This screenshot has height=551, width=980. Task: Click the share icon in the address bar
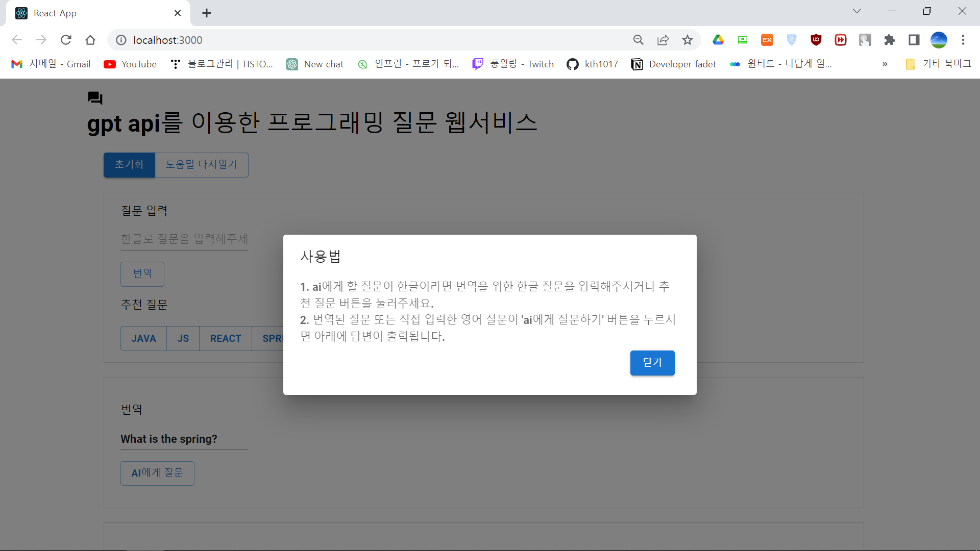(x=663, y=40)
